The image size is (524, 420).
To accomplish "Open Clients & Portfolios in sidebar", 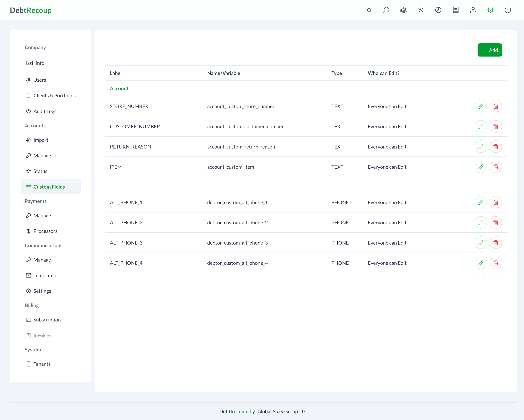I will pos(54,96).
